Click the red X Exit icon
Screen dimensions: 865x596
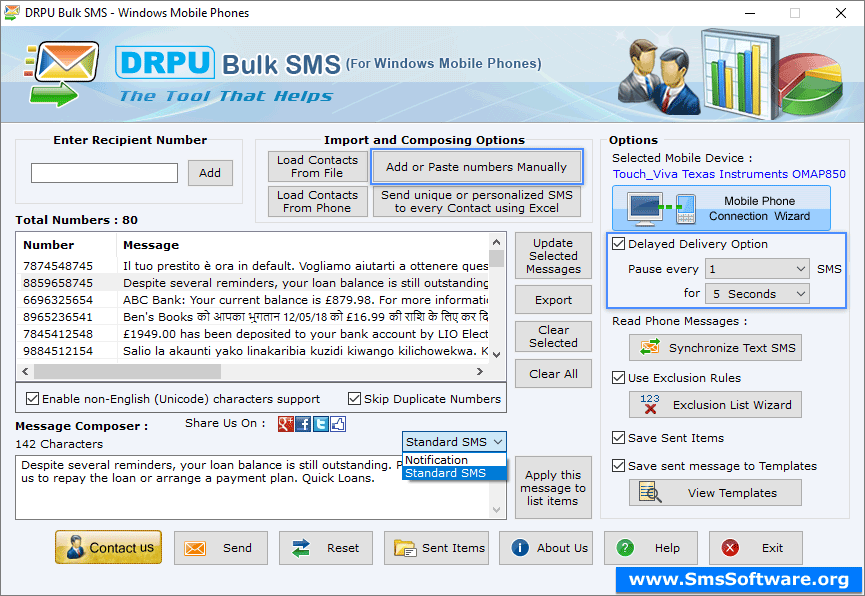point(730,548)
